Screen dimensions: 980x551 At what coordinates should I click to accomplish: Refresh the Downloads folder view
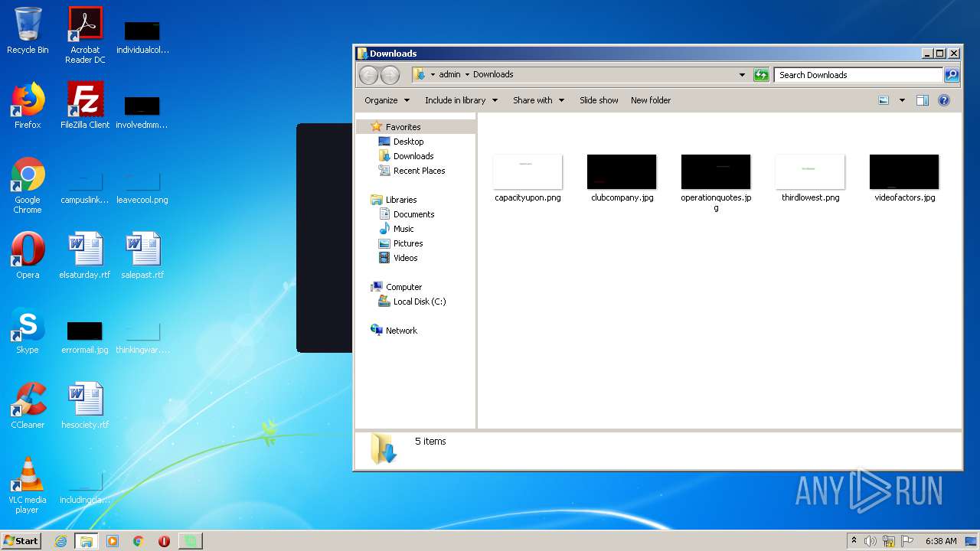pos(761,75)
